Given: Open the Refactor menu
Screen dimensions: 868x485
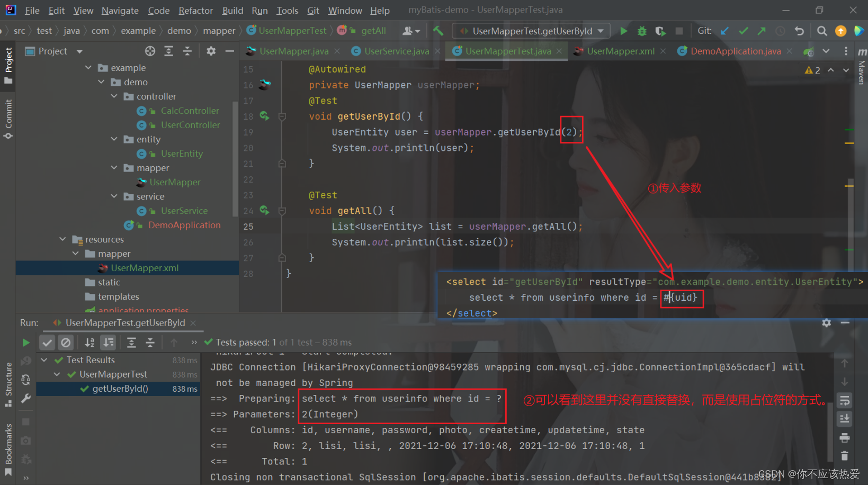Looking at the screenshot, I should [195, 10].
